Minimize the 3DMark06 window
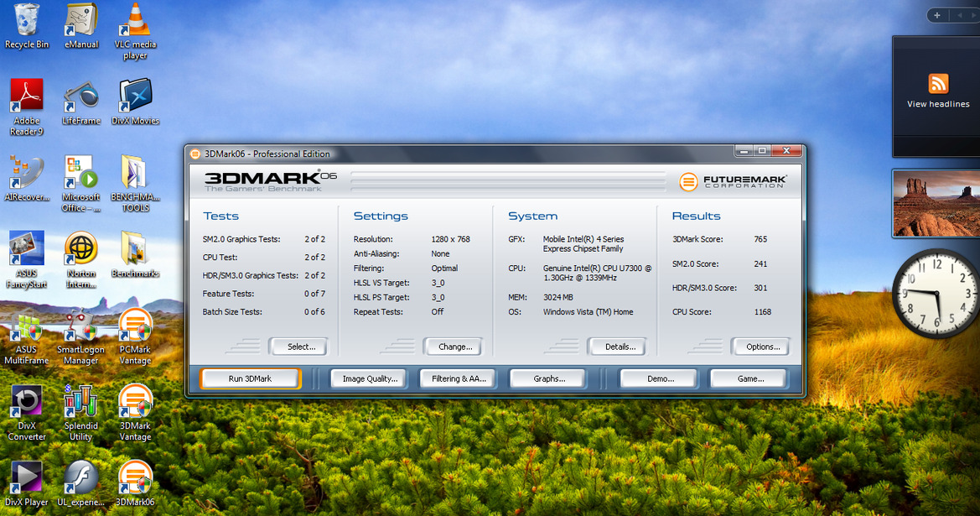980x516 pixels. (x=744, y=151)
